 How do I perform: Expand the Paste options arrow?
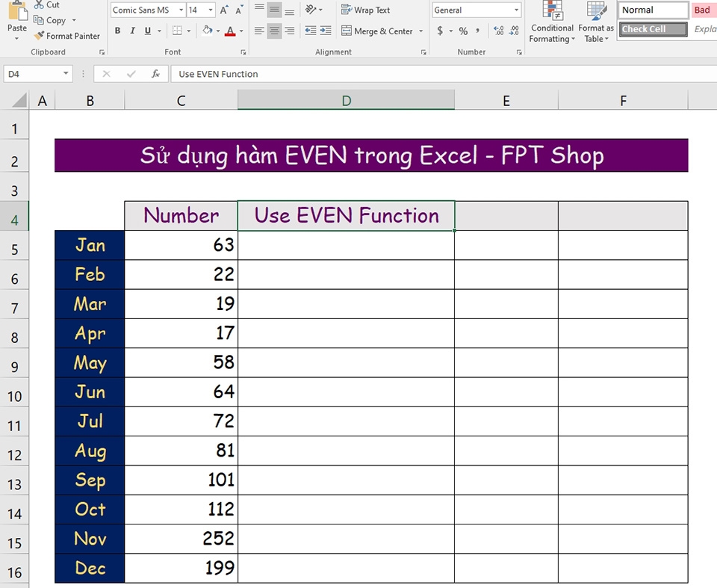click(17, 38)
